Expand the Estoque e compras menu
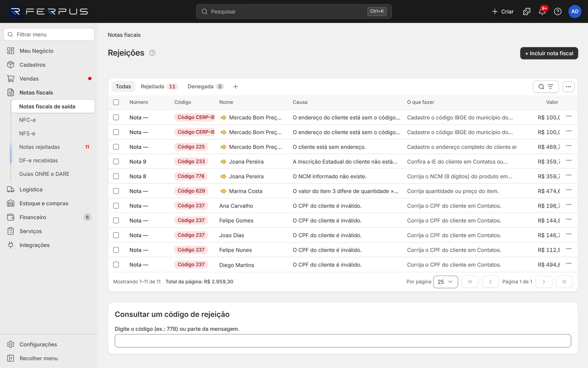588x368 pixels. (49, 204)
